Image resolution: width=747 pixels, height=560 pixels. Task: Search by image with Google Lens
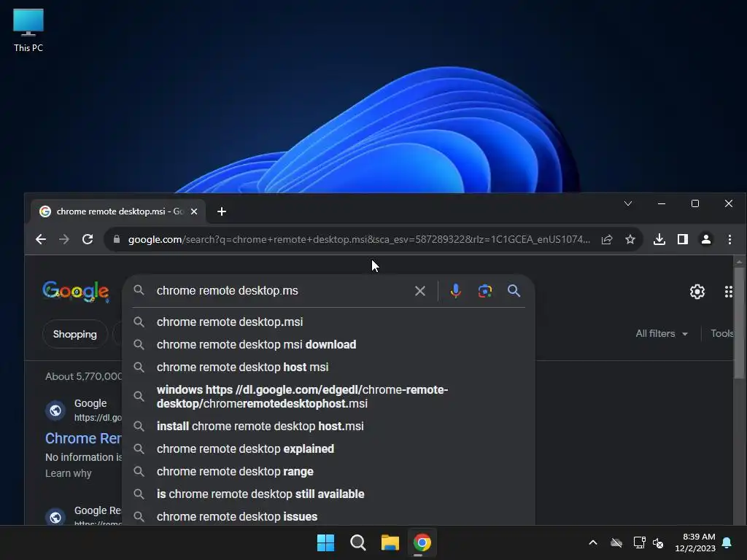(484, 291)
